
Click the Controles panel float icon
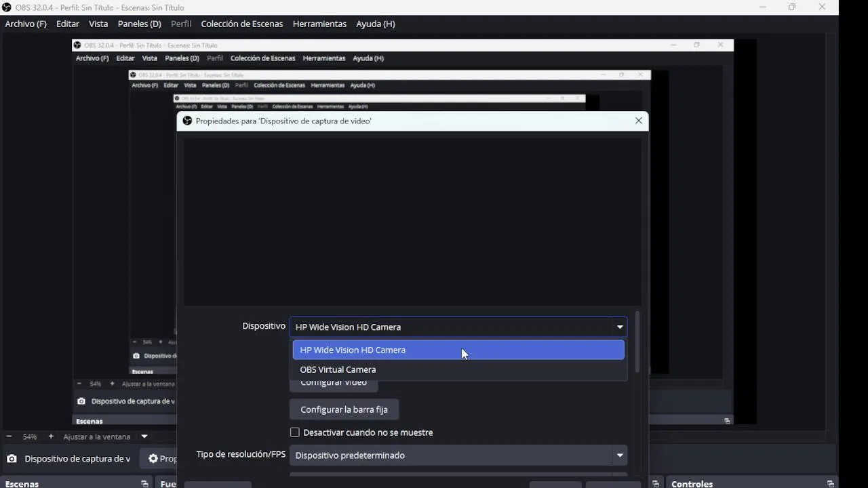831,484
